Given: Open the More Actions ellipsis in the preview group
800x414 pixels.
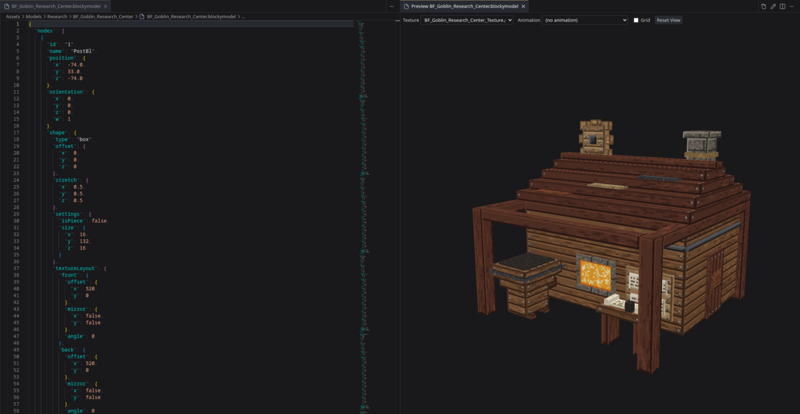Looking at the screenshot, I should [792, 7].
